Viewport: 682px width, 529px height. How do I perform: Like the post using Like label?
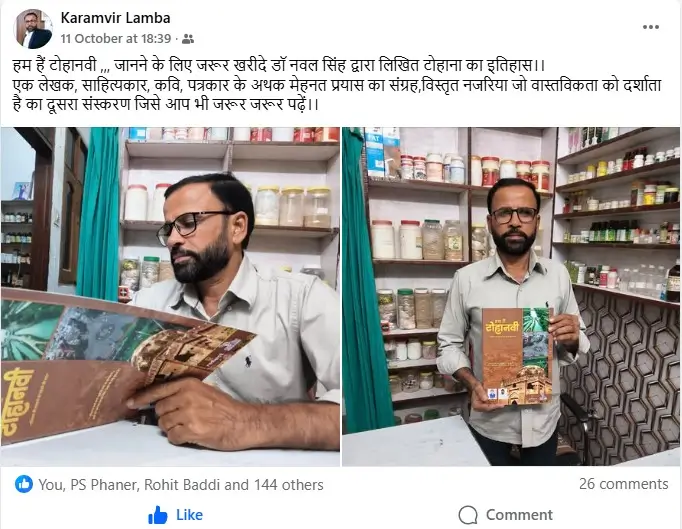tap(189, 515)
